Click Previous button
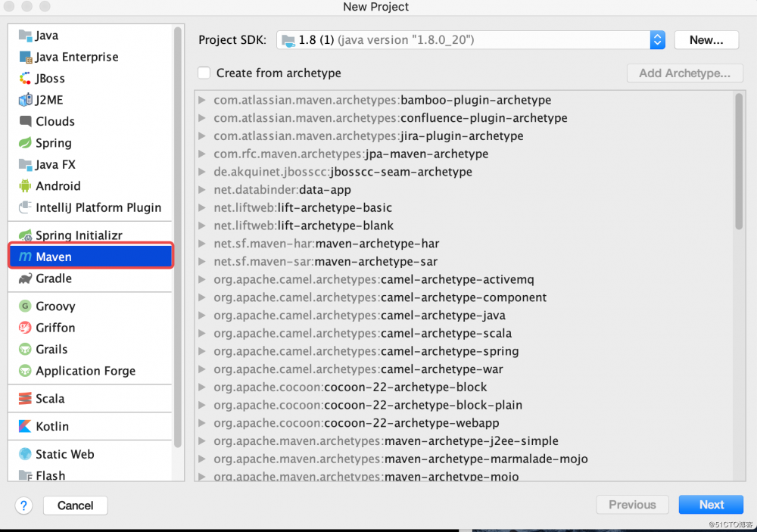Viewport: 757px width, 532px height. [632, 505]
